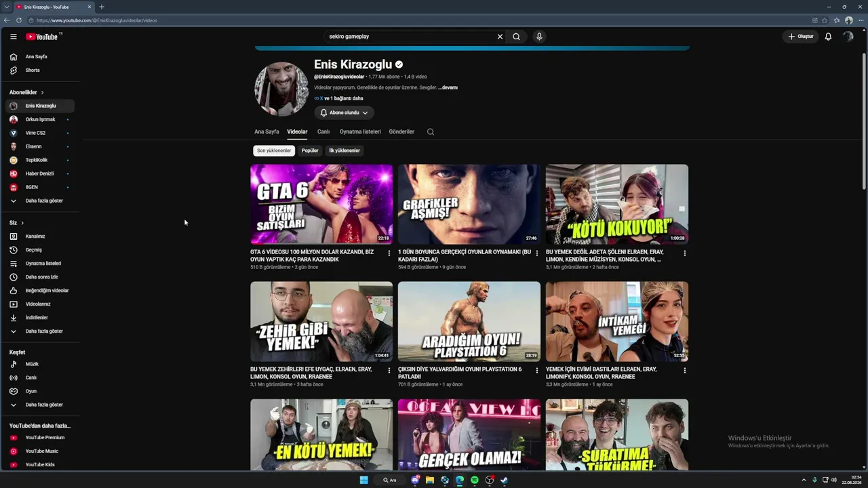Show hidden system tray icons

click(x=804, y=480)
